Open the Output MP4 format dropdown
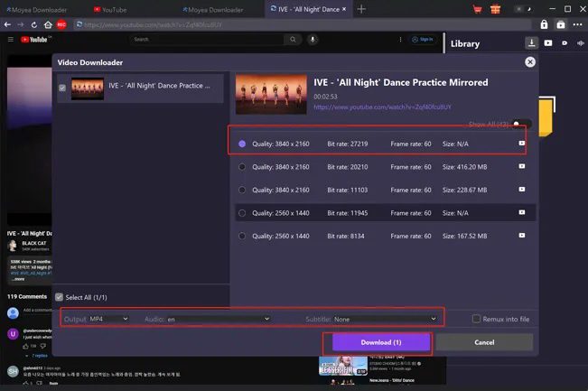Viewport: 588px width, 391px height. [108, 319]
